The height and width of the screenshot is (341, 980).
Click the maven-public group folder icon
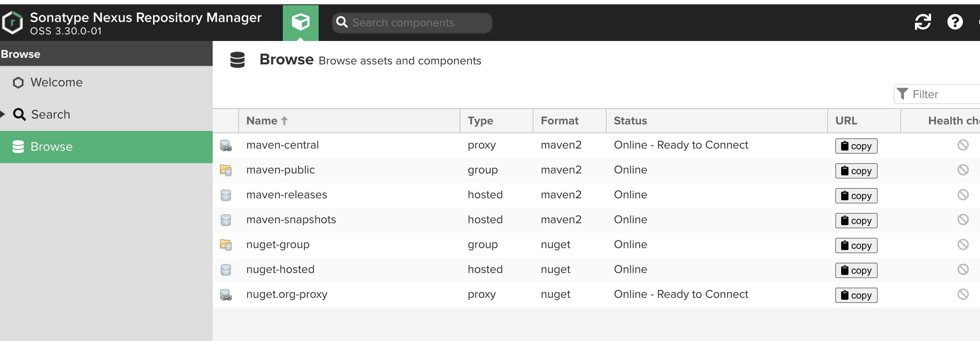coord(225,170)
